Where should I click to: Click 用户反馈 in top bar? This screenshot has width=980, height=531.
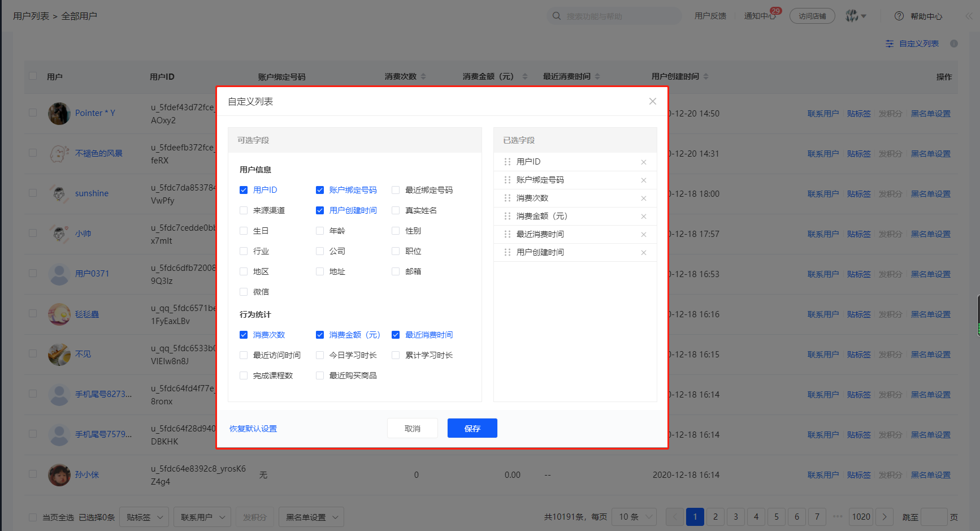point(710,16)
